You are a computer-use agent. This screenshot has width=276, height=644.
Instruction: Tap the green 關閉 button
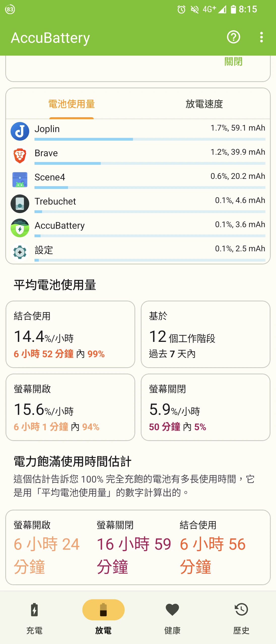[x=233, y=62]
